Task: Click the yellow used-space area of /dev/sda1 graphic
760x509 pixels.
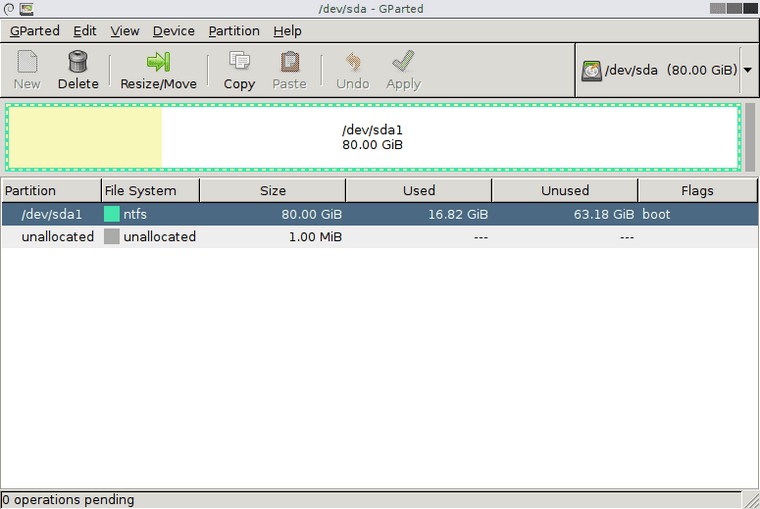Action: point(85,138)
